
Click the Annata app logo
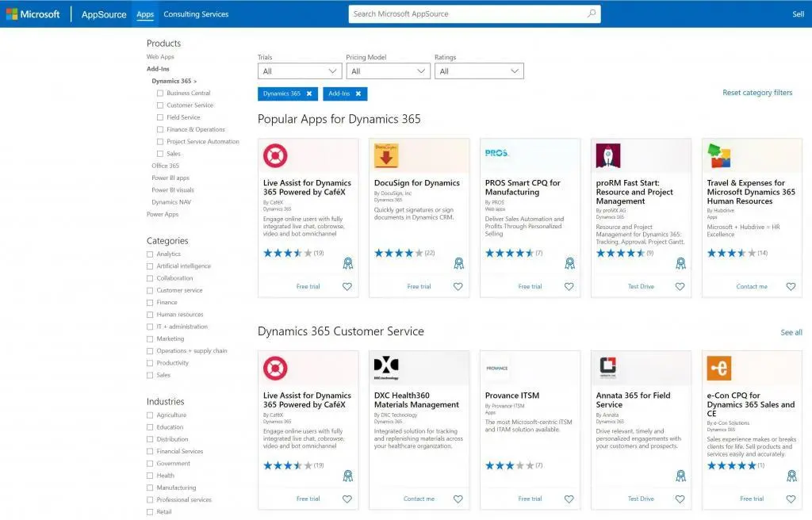pos(608,369)
